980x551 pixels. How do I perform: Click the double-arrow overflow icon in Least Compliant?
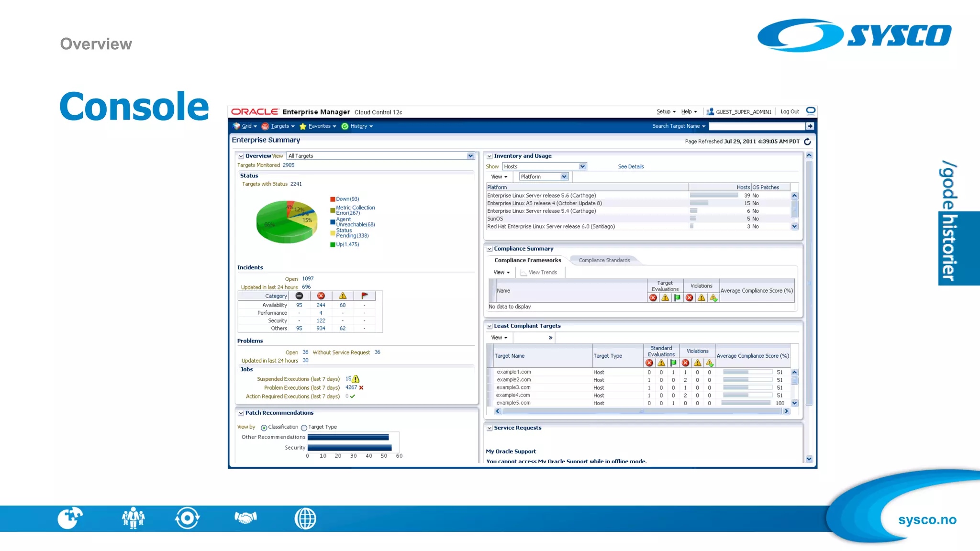pyautogui.click(x=551, y=338)
